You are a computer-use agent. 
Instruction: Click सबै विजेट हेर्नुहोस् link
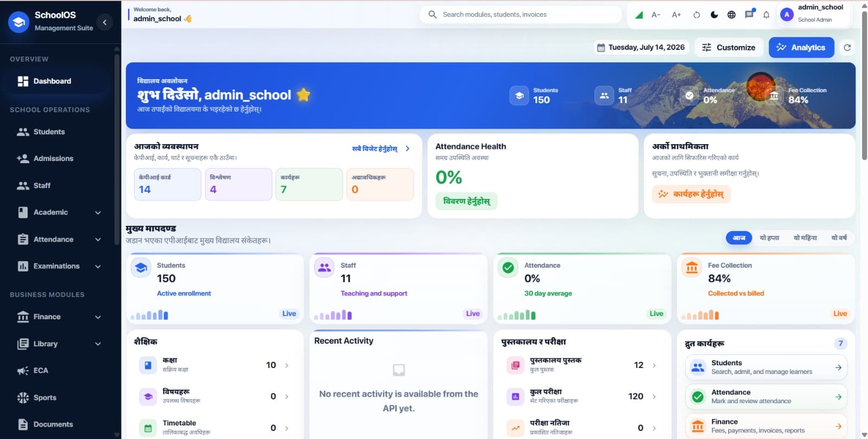(381, 149)
